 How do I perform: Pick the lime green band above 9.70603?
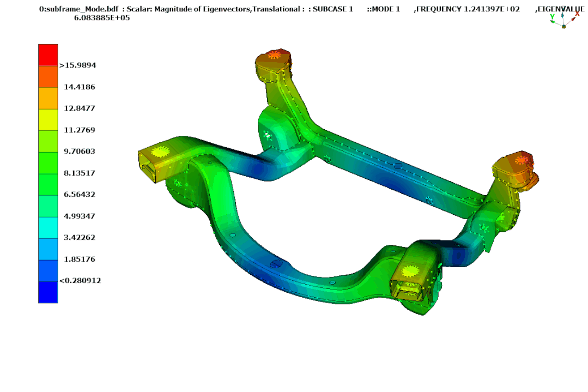pyautogui.click(x=48, y=141)
